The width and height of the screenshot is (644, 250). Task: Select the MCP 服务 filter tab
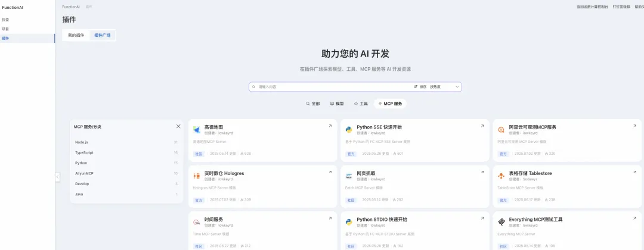click(390, 104)
